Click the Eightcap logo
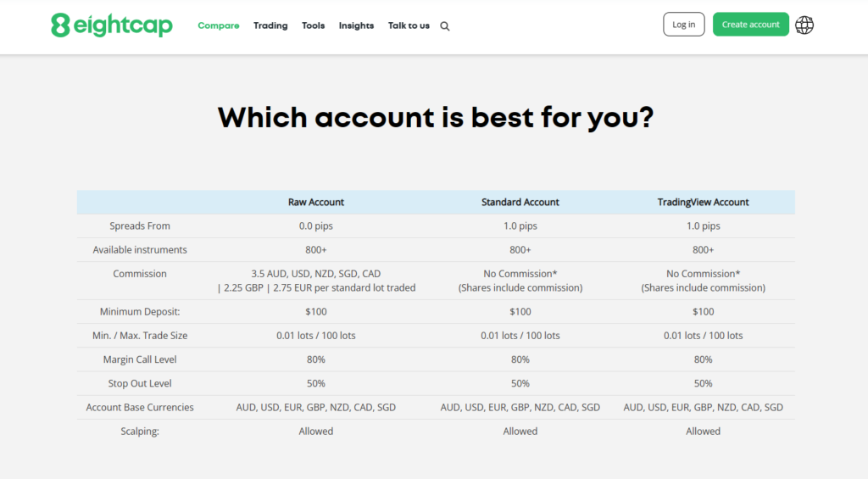 click(x=111, y=25)
